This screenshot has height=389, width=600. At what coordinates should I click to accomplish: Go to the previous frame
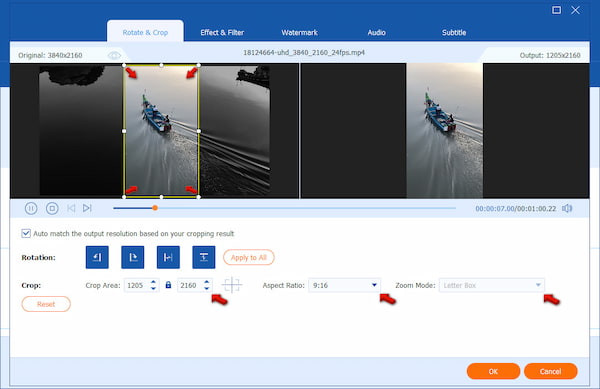point(71,208)
